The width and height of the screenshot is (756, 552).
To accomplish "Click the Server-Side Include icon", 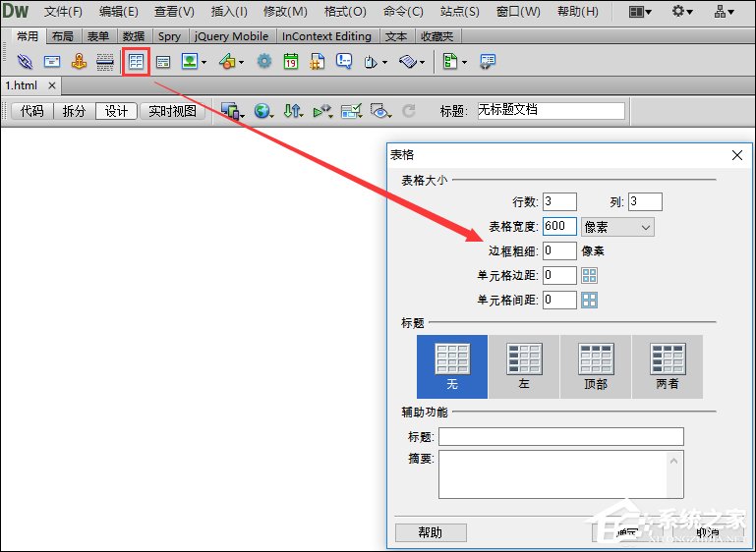I will [317, 62].
